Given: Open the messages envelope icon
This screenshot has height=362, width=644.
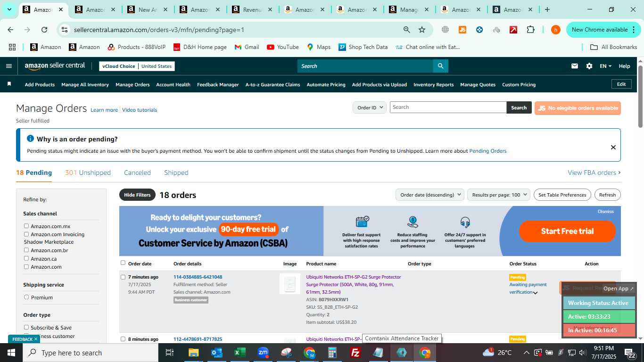Looking at the screenshot, I should [x=574, y=66].
